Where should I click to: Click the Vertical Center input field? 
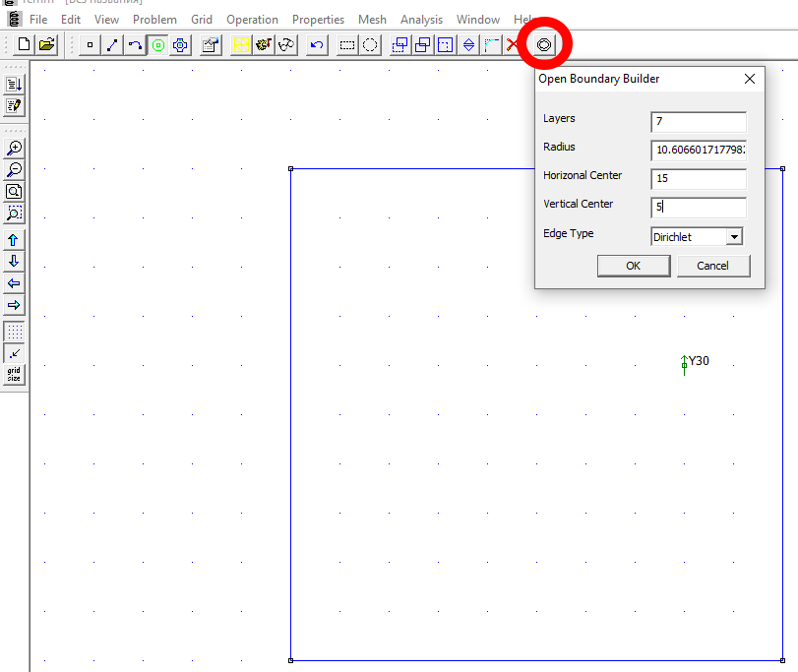coord(699,207)
